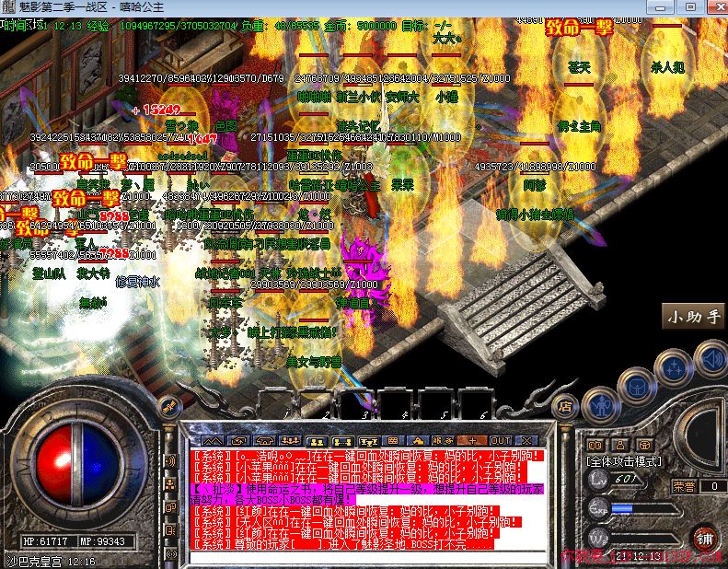This screenshot has width=728, height=569.
Task: Select quick item slot 5
Action: (x=434, y=403)
